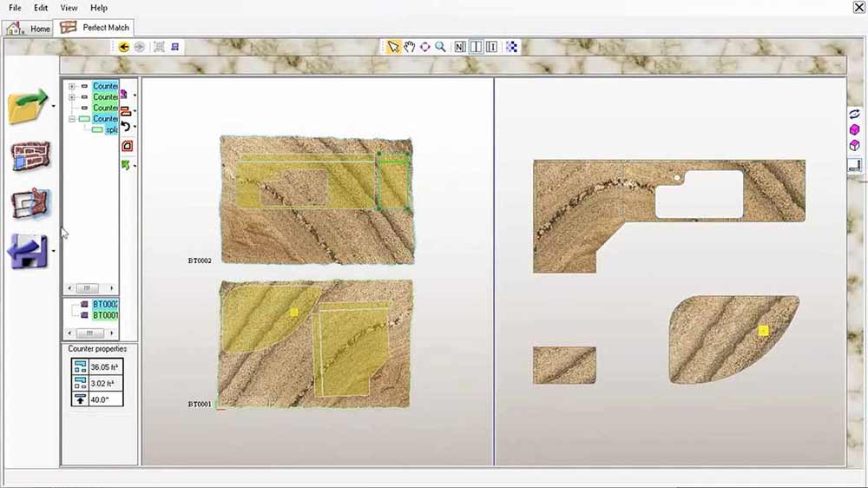Open the dropdown beside the folder icon
This screenshot has width=868, height=488.
click(54, 106)
